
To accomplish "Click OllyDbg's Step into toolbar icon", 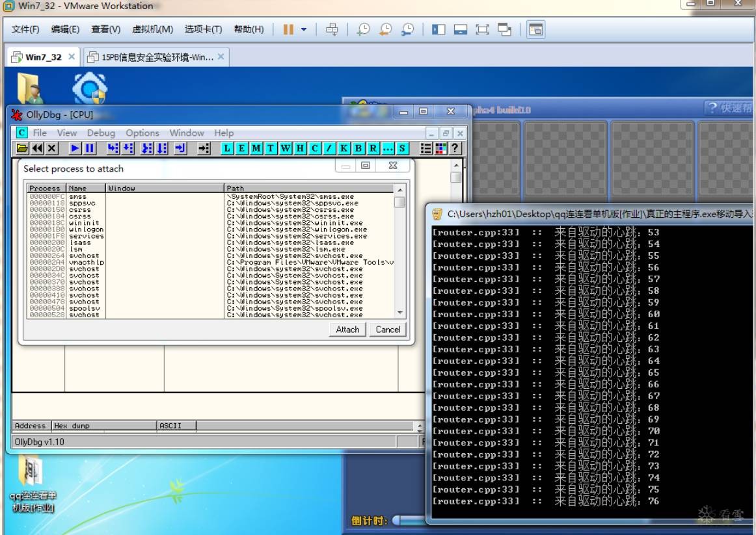I will tap(113, 148).
